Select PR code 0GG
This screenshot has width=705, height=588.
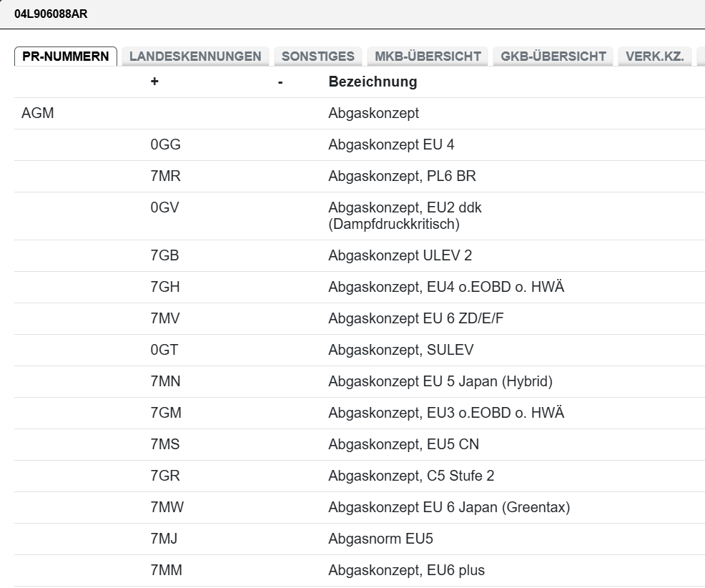pyautogui.click(x=165, y=144)
